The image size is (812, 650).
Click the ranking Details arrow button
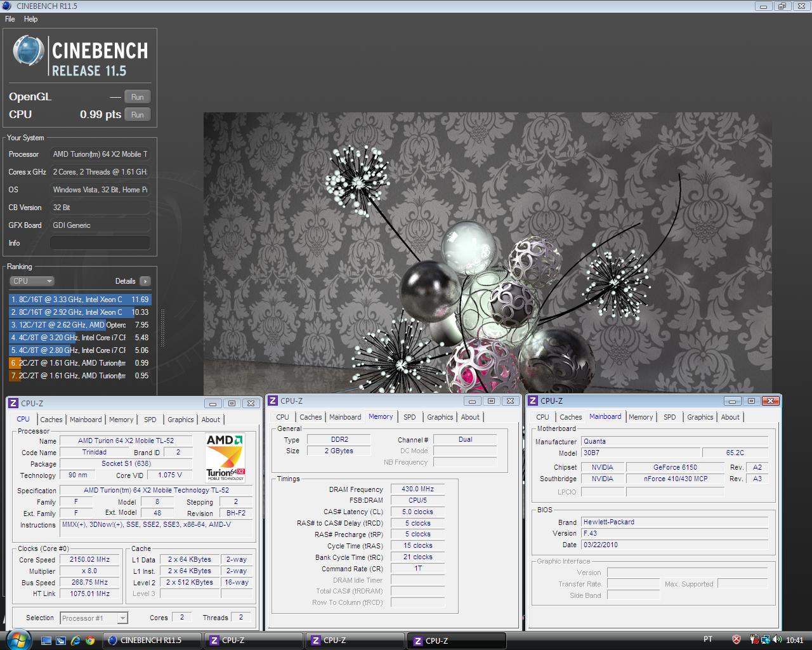[x=145, y=281]
